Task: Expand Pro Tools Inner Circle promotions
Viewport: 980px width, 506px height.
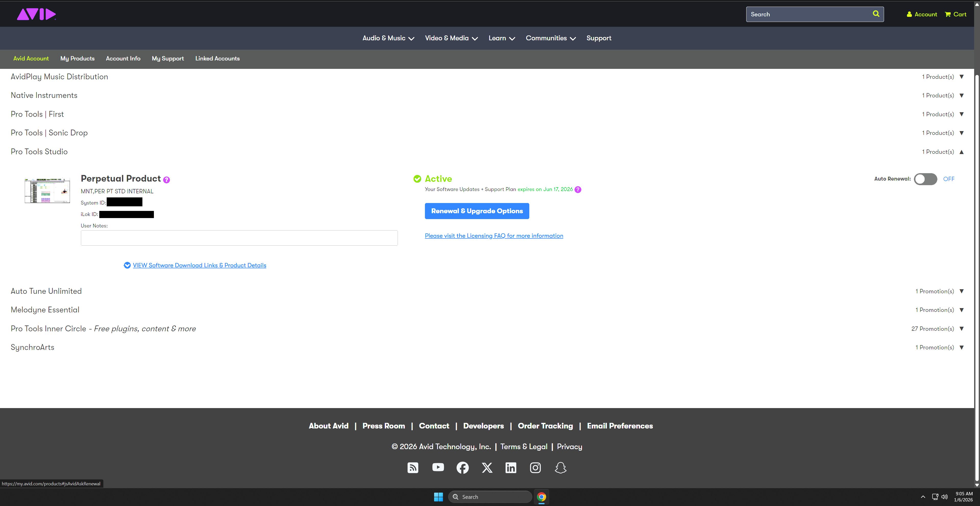Action: (961, 329)
